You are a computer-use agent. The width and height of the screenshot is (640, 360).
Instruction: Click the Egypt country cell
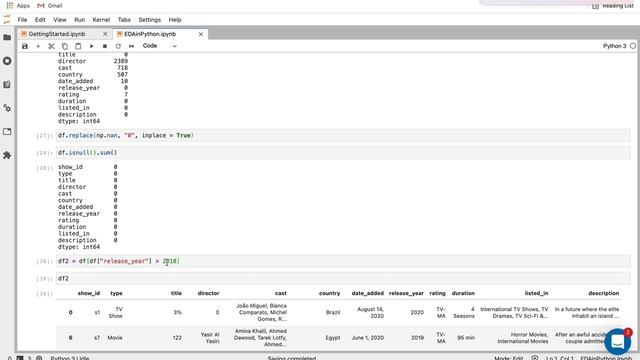tap(333, 338)
